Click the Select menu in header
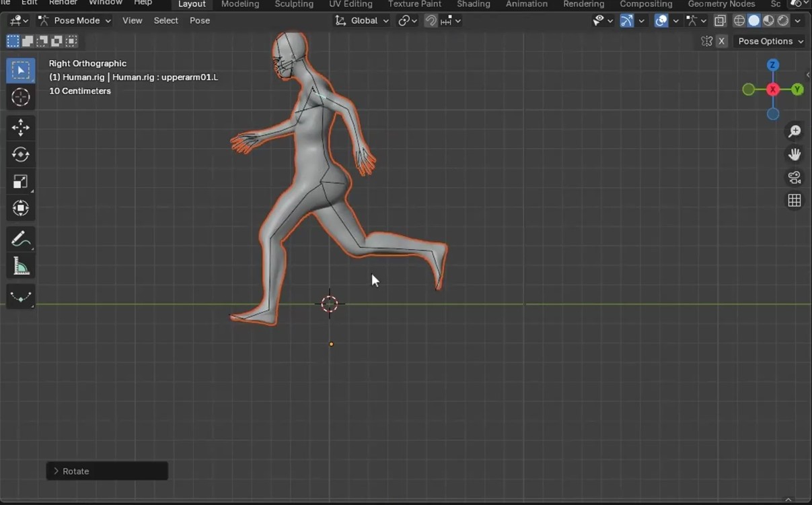The width and height of the screenshot is (812, 505). pos(165,21)
